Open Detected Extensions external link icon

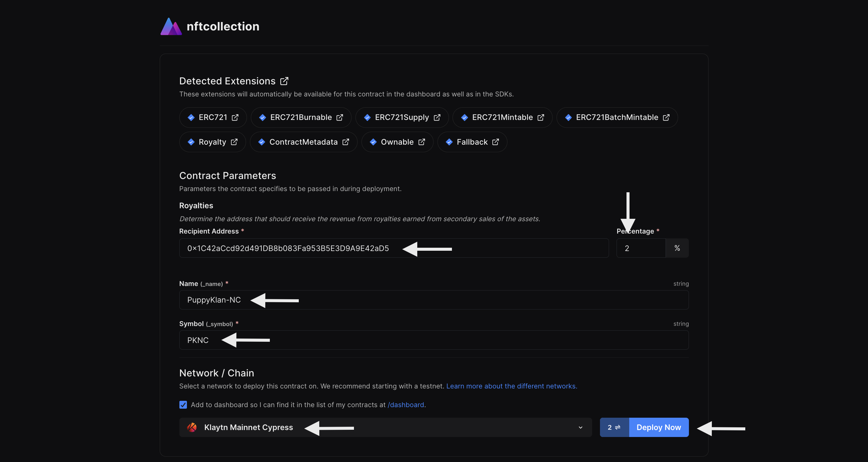click(x=284, y=81)
